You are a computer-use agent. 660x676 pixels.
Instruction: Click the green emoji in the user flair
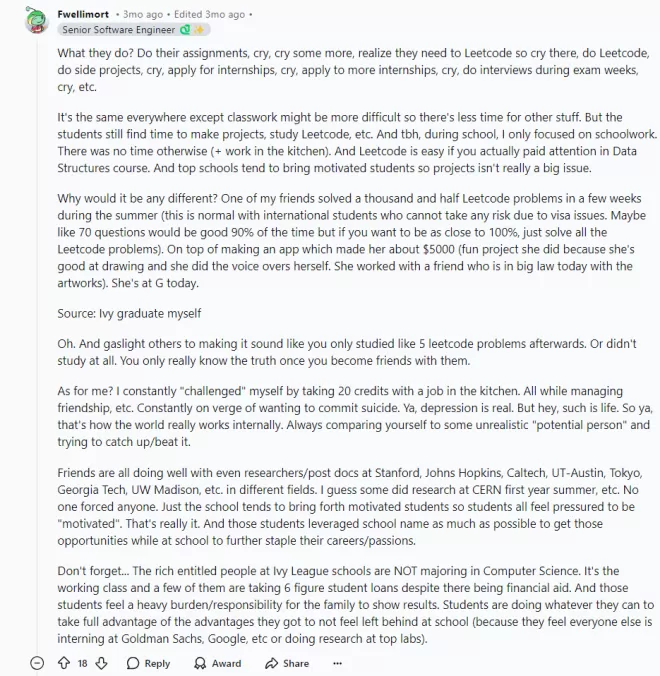185,30
